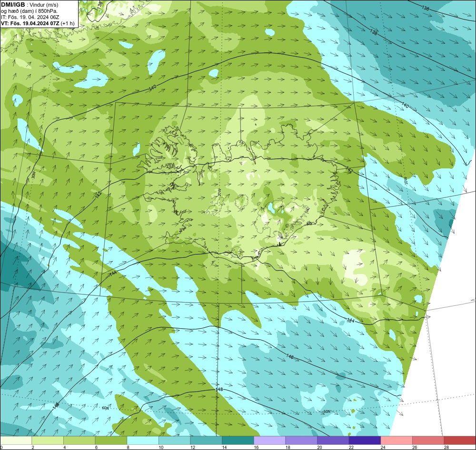
Task: Click the 14–16 m/s dark teal legend swatch
Action: click(x=238, y=440)
